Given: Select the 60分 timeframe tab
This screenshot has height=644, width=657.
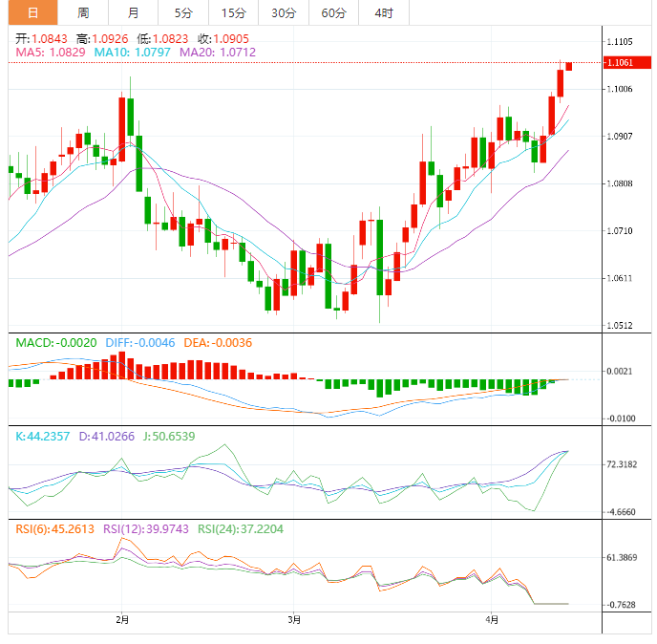Looking at the screenshot, I should click(x=333, y=12).
